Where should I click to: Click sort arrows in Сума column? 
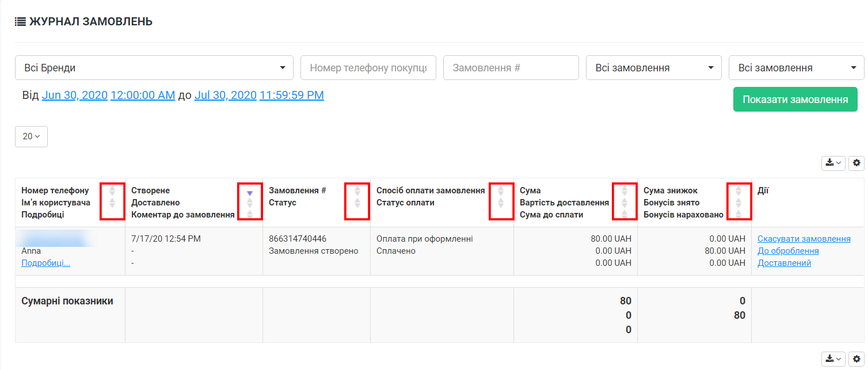[x=625, y=201]
